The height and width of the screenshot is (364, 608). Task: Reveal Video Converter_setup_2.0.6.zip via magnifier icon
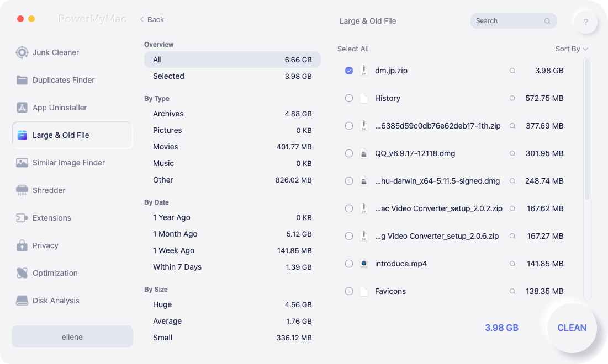(512, 236)
